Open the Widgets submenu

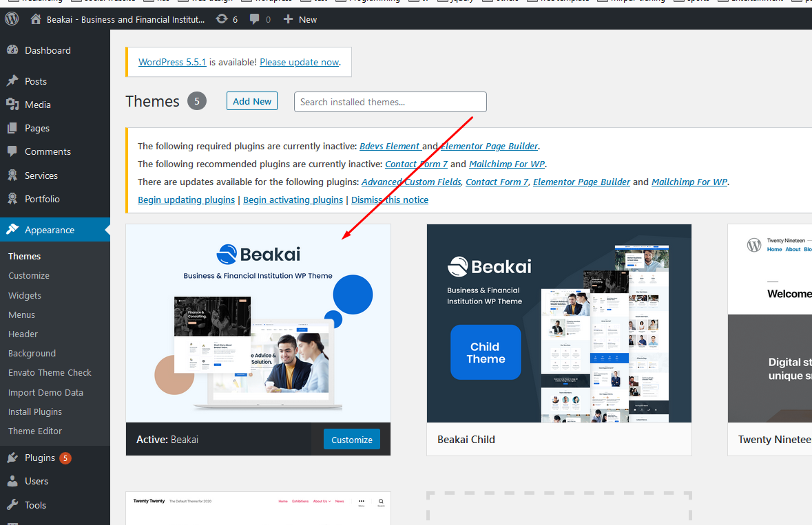25,295
